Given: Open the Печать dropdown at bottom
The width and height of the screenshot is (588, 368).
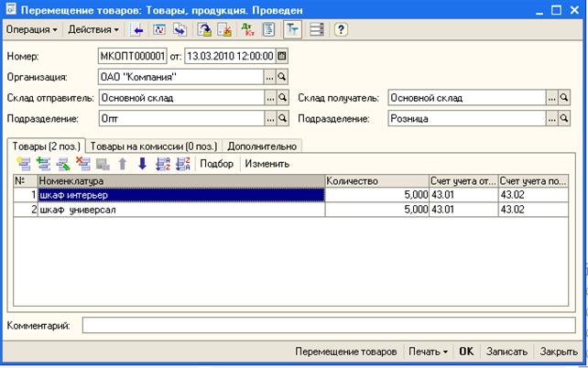Looking at the screenshot, I should (429, 352).
